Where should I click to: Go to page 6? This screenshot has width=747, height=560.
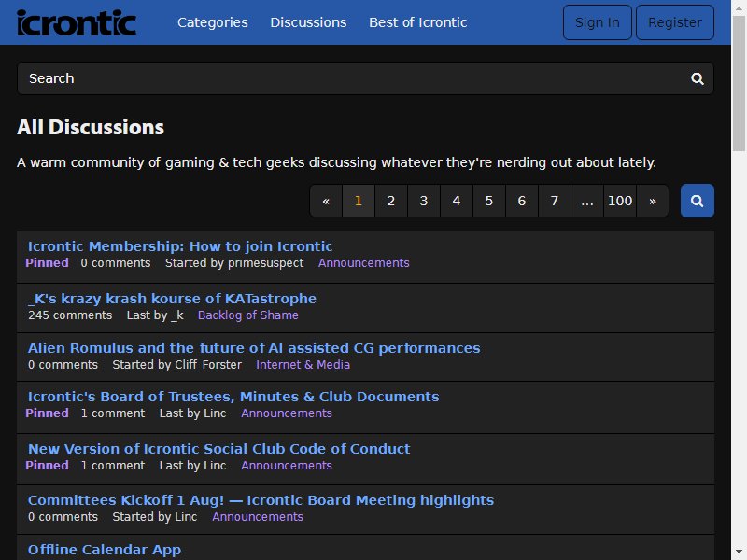click(522, 201)
